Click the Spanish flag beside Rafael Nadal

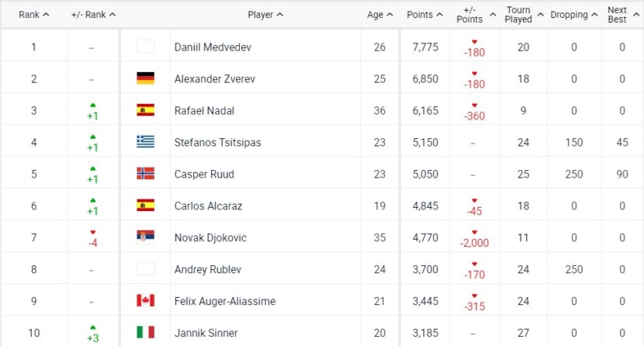[x=145, y=110]
